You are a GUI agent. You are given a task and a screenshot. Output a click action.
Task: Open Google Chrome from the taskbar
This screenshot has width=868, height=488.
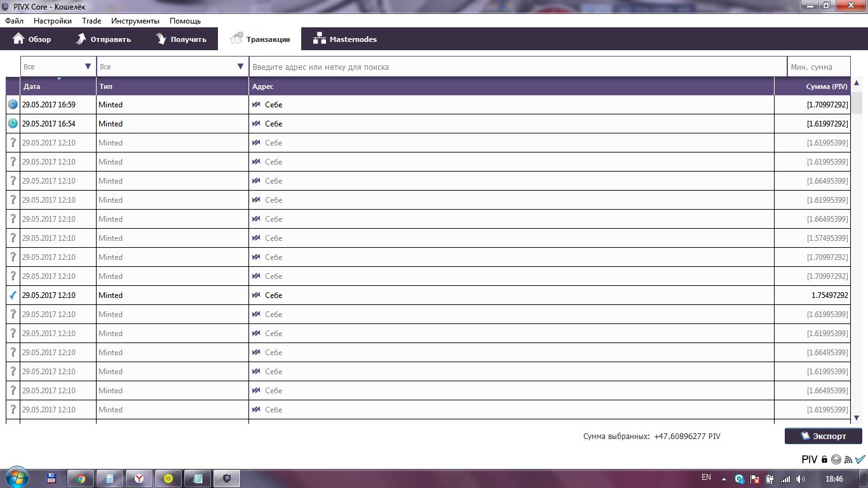click(81, 478)
